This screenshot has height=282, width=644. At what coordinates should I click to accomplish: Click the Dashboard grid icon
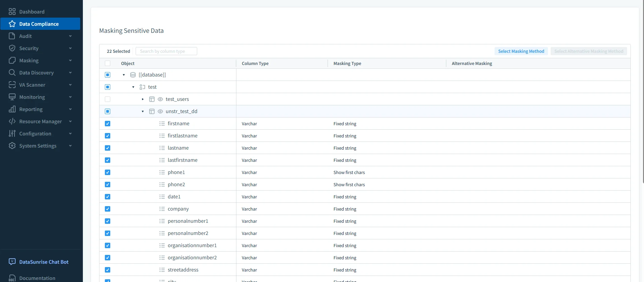coord(12,12)
